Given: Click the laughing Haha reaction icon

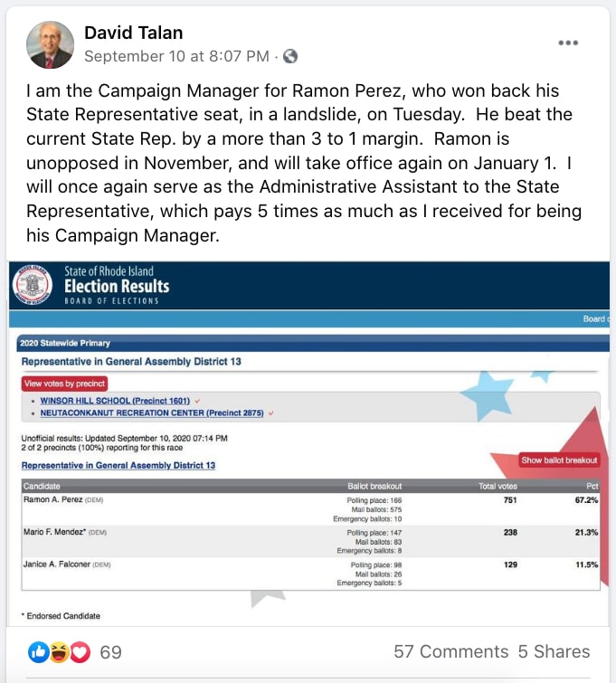Looking at the screenshot, I should [x=59, y=652].
